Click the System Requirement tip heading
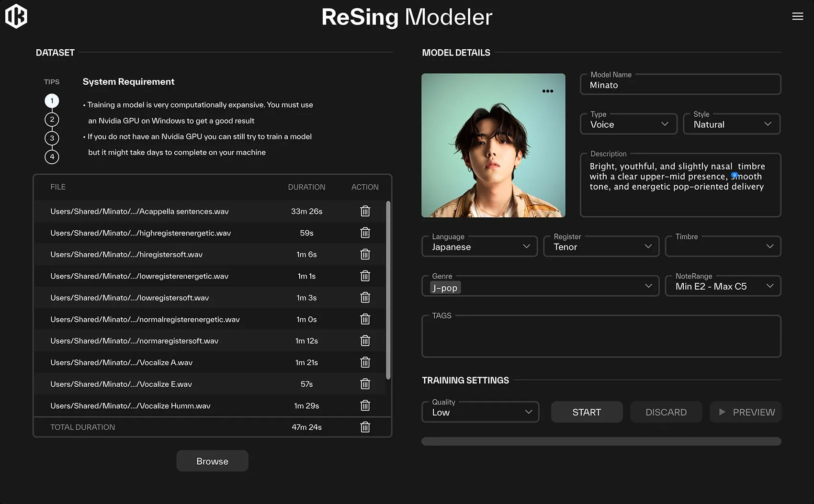 coord(128,81)
